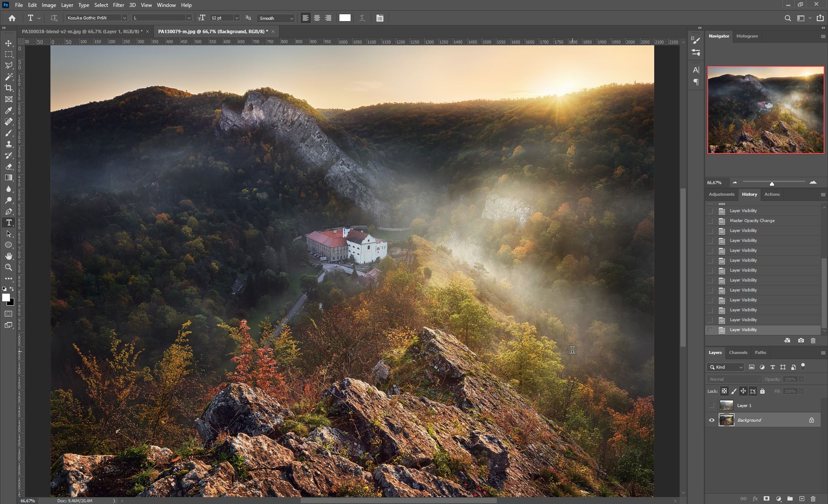Select the Rectangular Marquee tool
The height and width of the screenshot is (504, 828).
(x=9, y=54)
